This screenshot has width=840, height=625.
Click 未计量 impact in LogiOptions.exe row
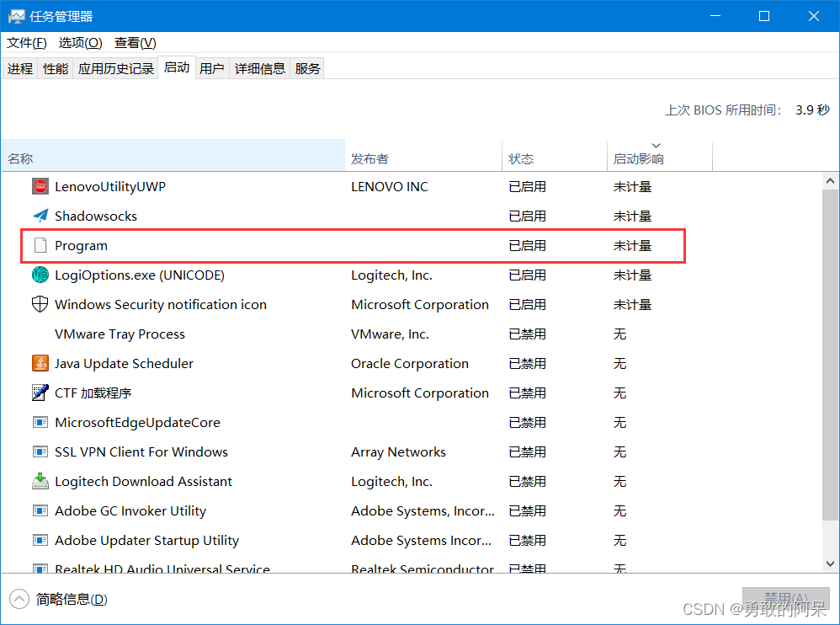click(632, 275)
